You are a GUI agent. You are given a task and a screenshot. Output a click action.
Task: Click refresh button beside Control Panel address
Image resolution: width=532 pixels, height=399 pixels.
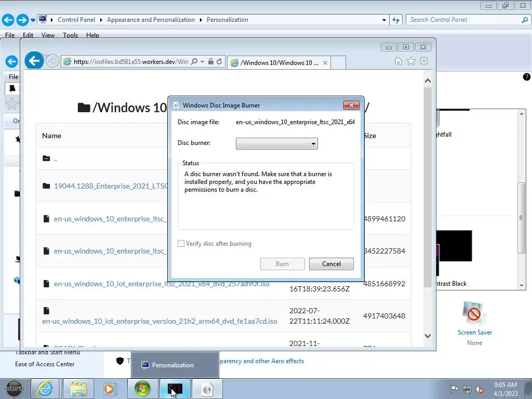coord(395,20)
